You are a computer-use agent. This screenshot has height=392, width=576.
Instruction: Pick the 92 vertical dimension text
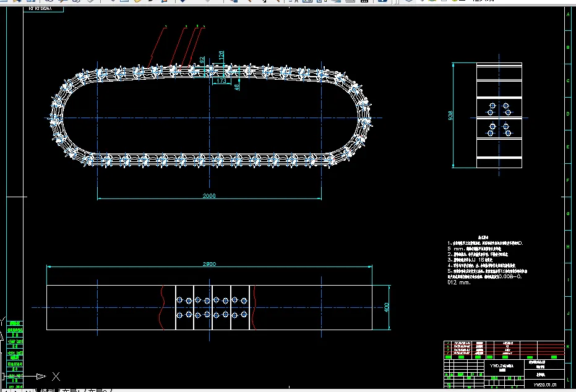(202, 60)
